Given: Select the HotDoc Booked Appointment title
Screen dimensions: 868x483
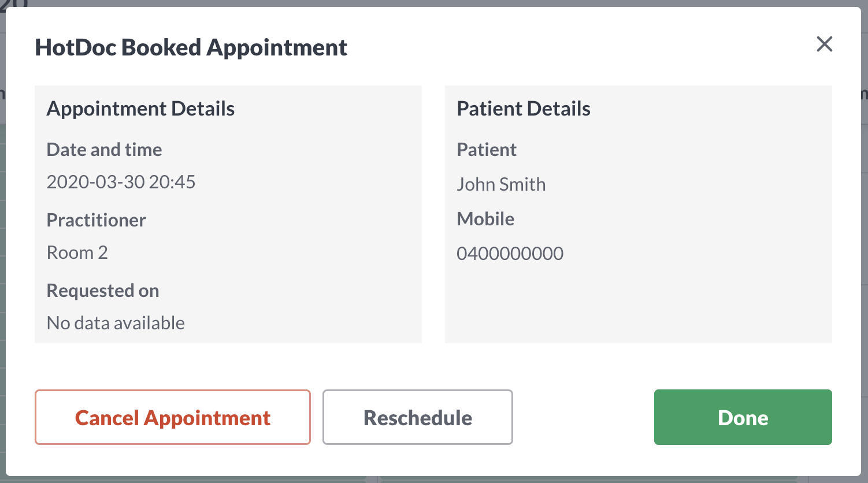Looking at the screenshot, I should (191, 47).
